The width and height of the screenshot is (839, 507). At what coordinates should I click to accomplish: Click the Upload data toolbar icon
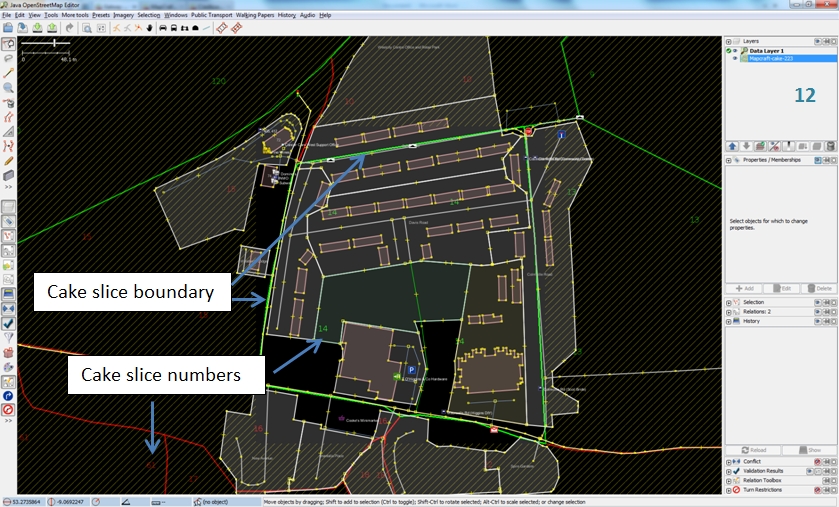click(52, 28)
